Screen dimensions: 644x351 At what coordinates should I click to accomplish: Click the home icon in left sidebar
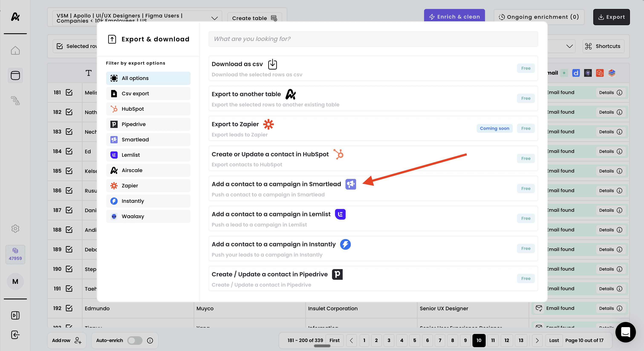[x=15, y=50]
